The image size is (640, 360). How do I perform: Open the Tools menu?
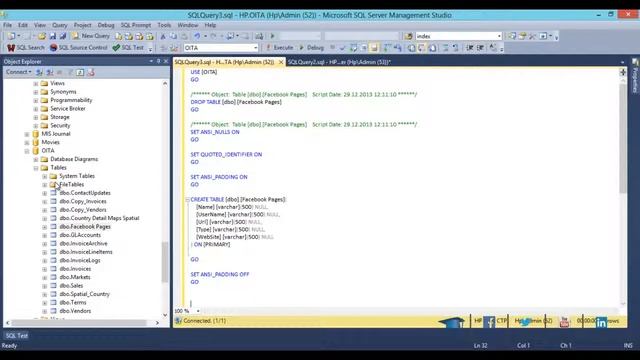point(164,25)
